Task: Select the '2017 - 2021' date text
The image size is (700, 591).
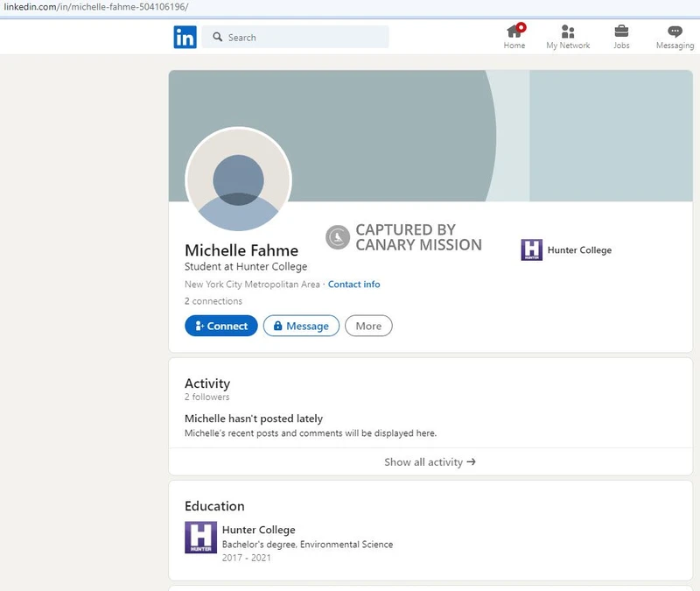Action: coord(247,558)
